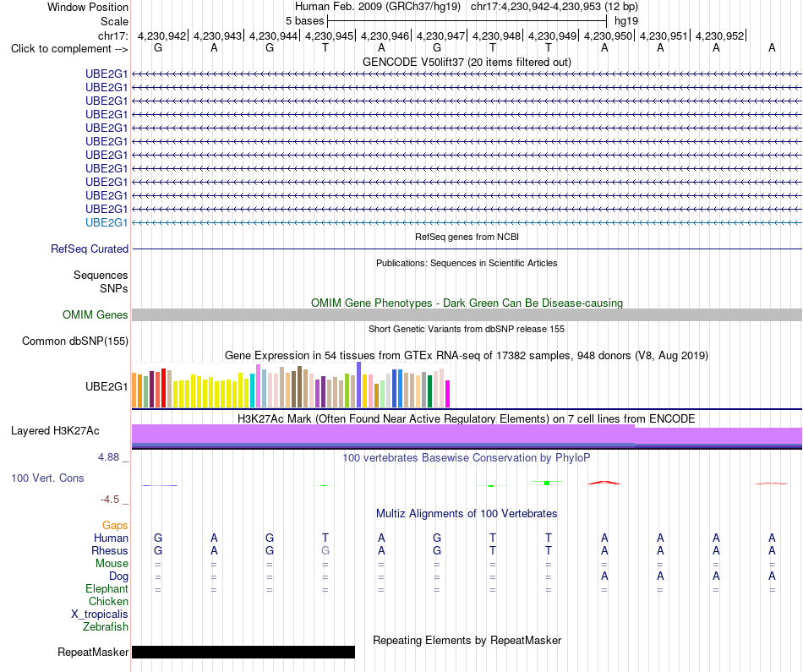Open the 'RefSeq genes from NCBI' track title

click(x=467, y=237)
